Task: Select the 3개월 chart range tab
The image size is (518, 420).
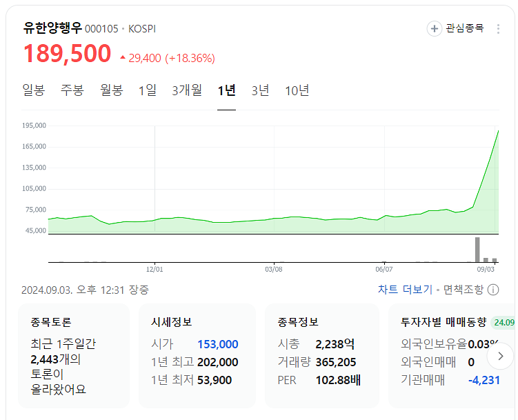Action: [x=187, y=90]
